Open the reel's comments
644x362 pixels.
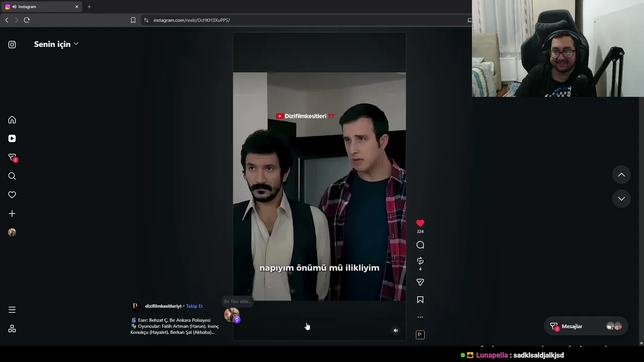420,245
